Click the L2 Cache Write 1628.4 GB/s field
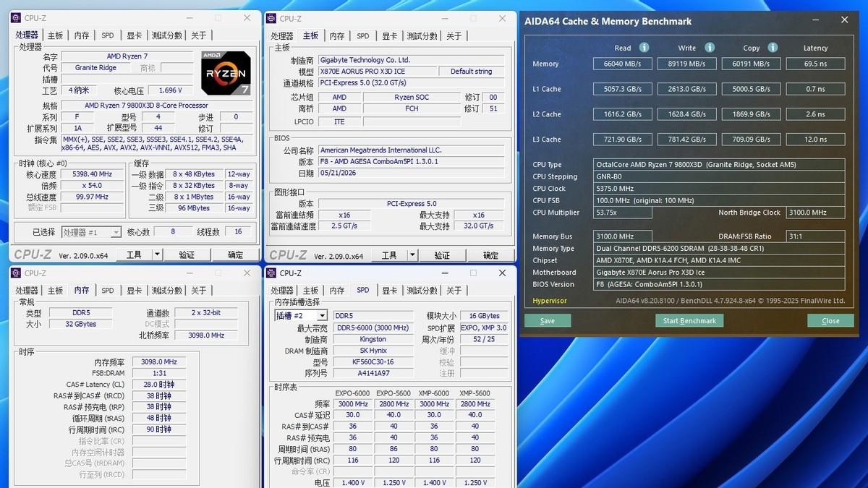The height and width of the screenshot is (488, 868). pos(686,114)
